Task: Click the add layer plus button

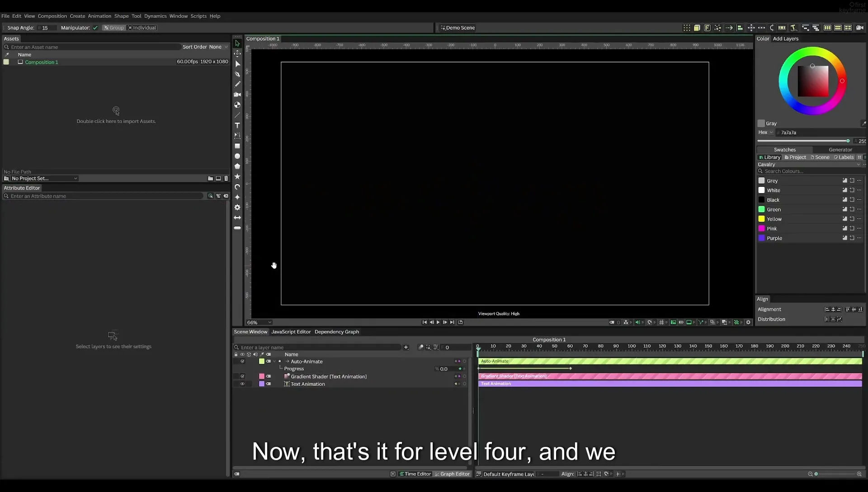Action: pos(406,347)
